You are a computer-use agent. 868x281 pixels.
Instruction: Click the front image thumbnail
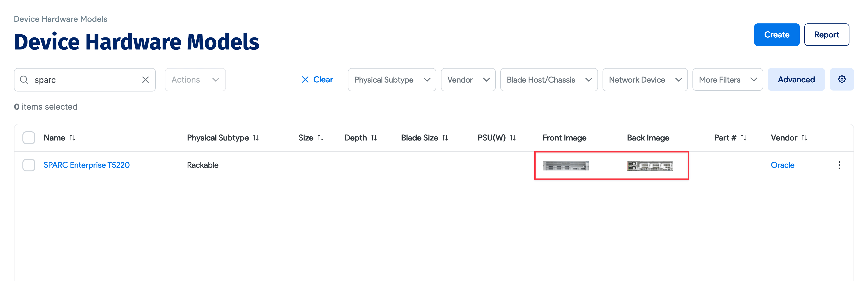tap(565, 166)
